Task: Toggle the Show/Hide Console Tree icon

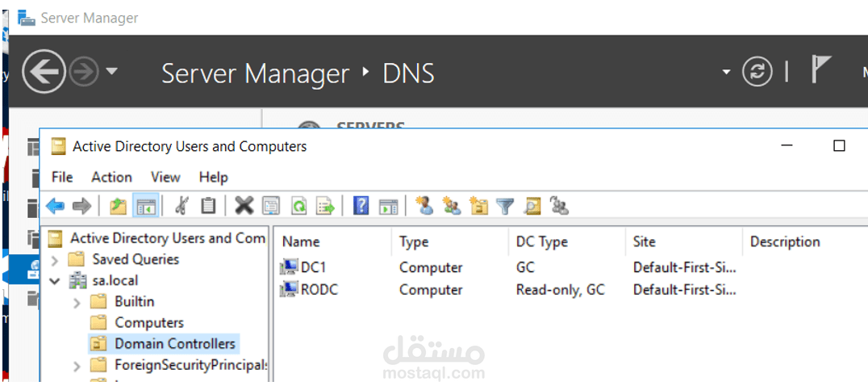Action: (x=146, y=207)
